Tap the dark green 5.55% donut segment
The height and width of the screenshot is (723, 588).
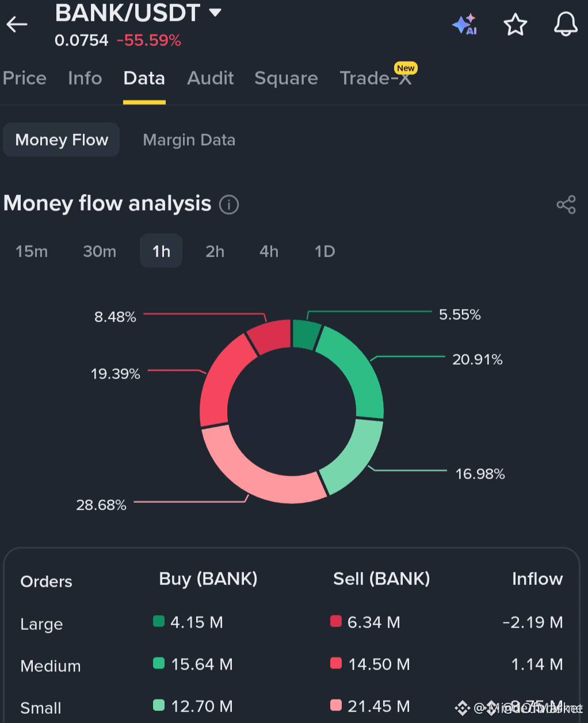(x=305, y=334)
